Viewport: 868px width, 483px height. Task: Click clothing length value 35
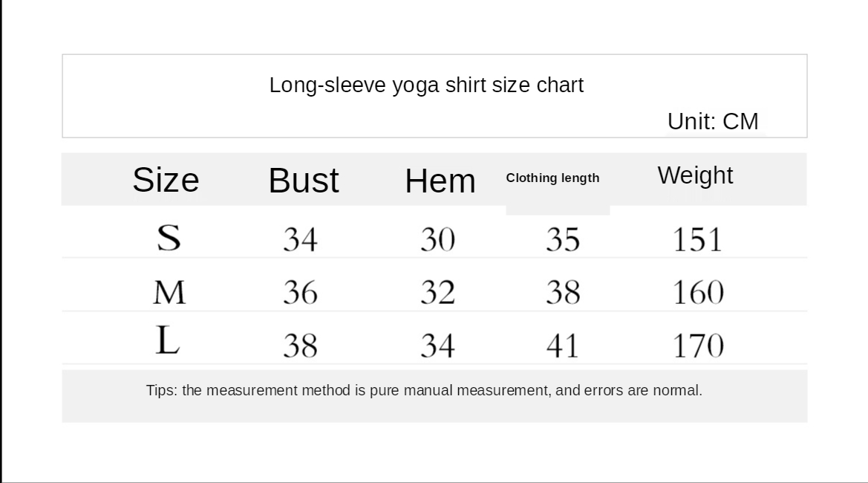pos(562,240)
